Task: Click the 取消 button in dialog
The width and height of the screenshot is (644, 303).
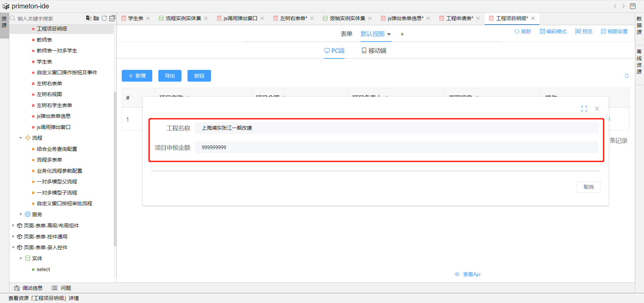Action: coord(588,187)
